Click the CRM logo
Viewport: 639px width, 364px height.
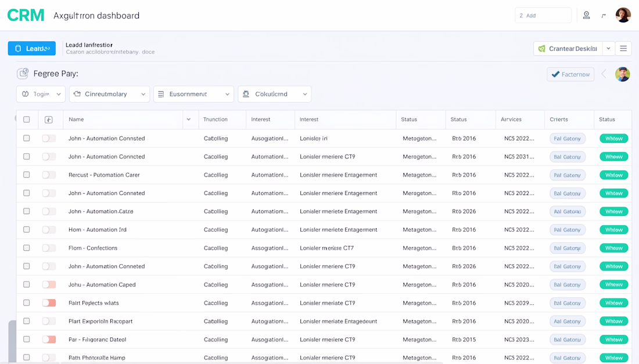coord(26,16)
